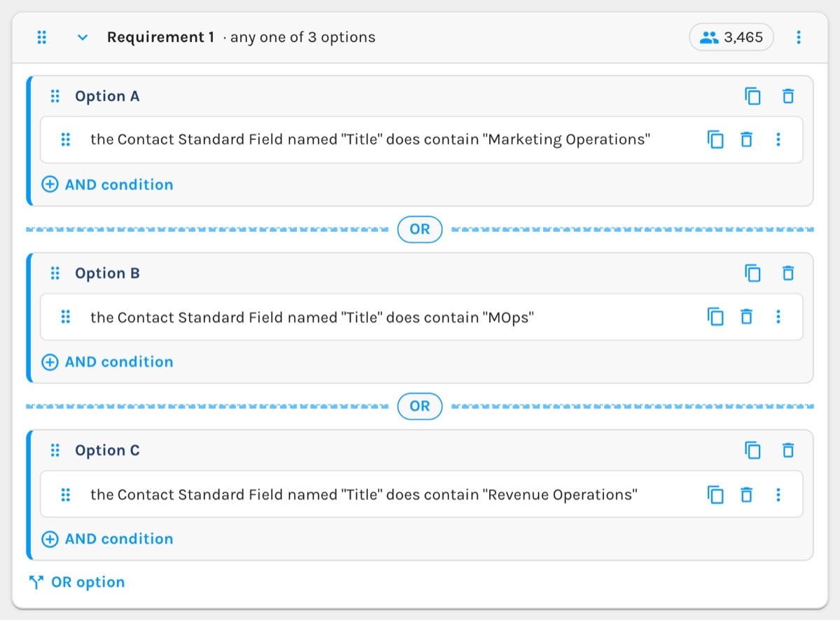The image size is (840, 620).
Task: Delete the "Marketing Operations" condition
Action: 747,139
